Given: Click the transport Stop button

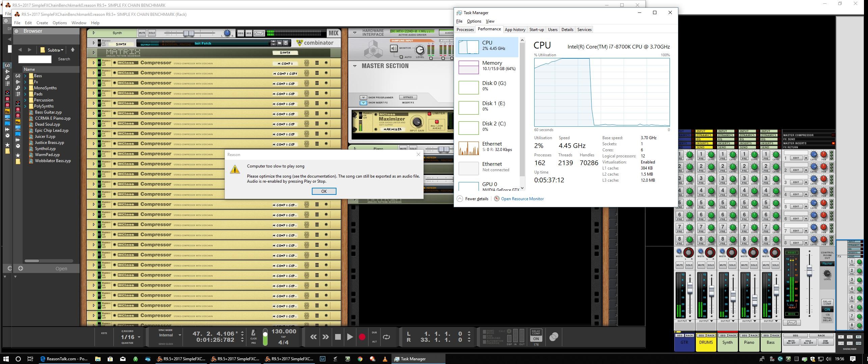Looking at the screenshot, I should 338,337.
